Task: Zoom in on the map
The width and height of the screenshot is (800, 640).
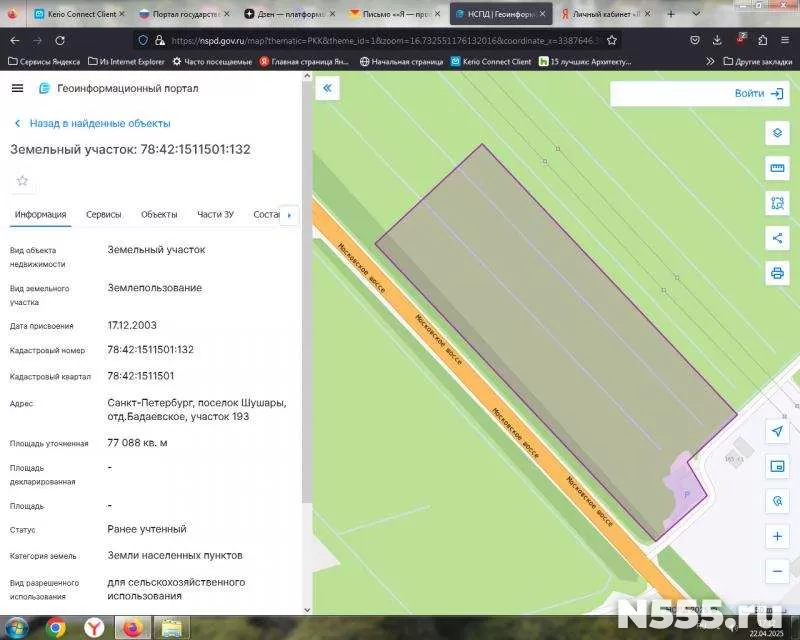Action: 777,537
